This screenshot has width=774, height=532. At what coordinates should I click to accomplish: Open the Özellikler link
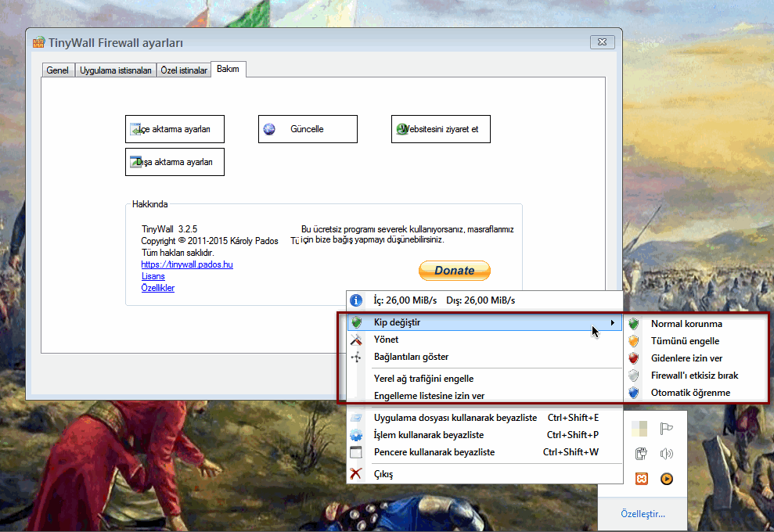coord(158,288)
